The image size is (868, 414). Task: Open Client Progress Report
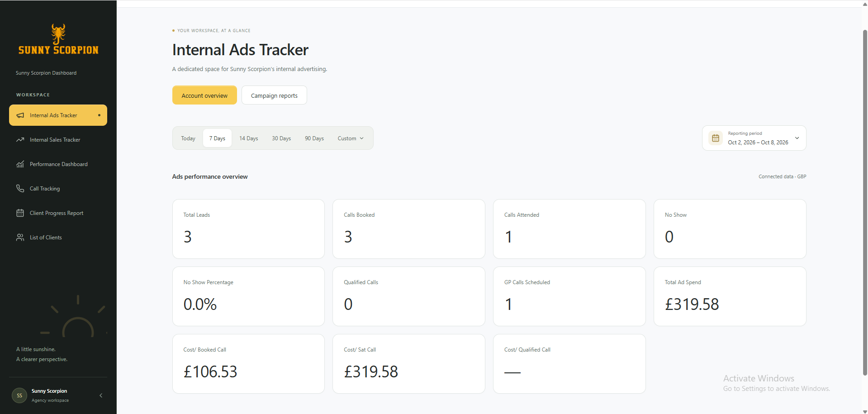click(x=58, y=213)
